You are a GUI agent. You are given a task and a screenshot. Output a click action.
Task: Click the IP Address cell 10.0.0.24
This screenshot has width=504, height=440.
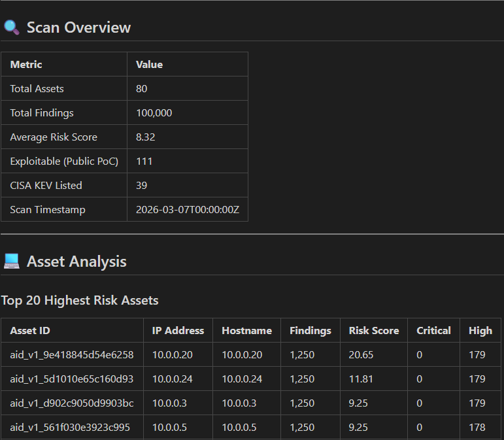[x=173, y=379]
